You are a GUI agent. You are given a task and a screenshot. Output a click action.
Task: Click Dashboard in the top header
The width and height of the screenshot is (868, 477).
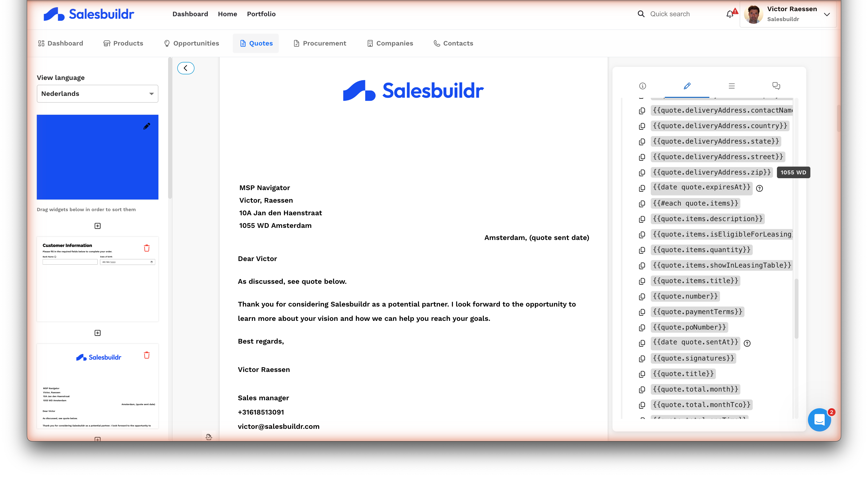coord(190,14)
